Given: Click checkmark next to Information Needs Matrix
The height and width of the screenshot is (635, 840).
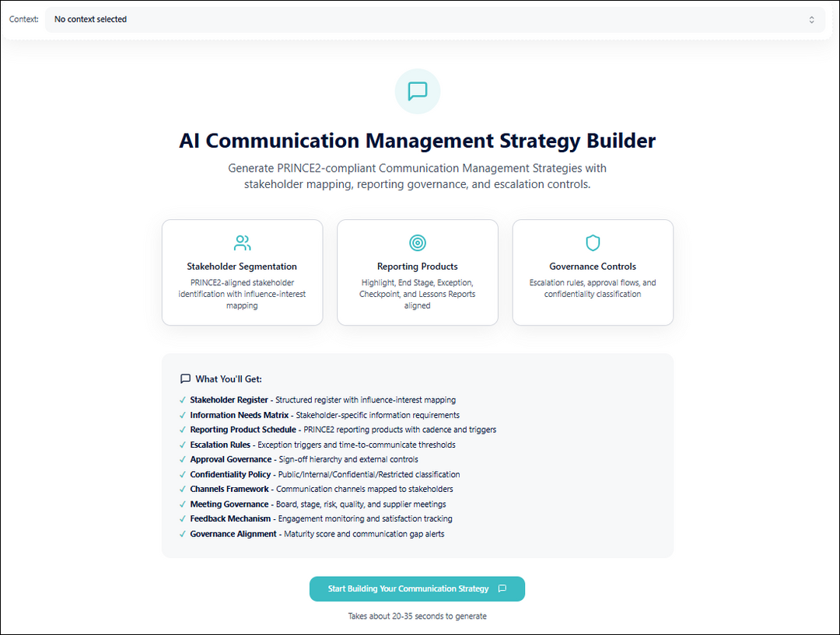Looking at the screenshot, I should [183, 415].
